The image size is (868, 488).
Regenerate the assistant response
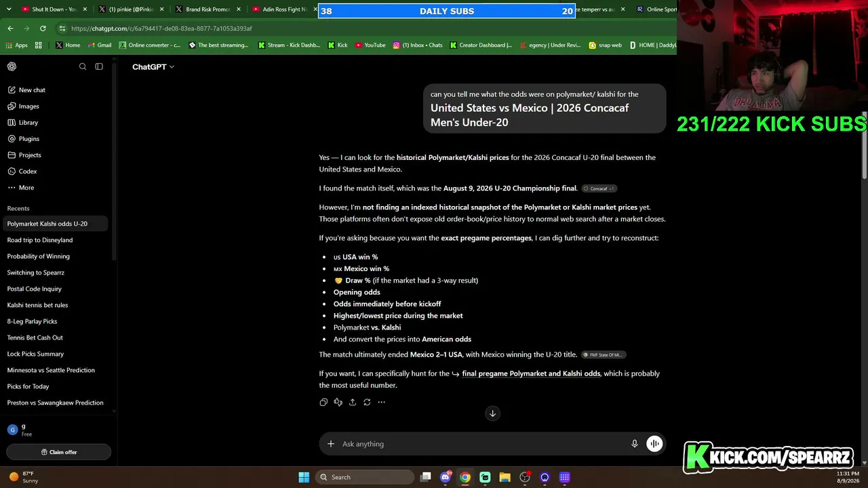367,402
